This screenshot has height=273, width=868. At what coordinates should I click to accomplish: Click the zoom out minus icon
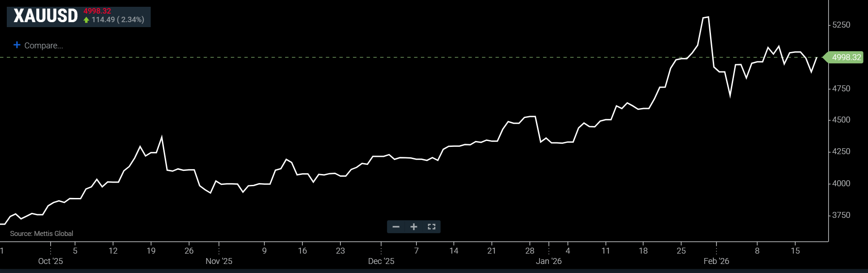tap(396, 227)
